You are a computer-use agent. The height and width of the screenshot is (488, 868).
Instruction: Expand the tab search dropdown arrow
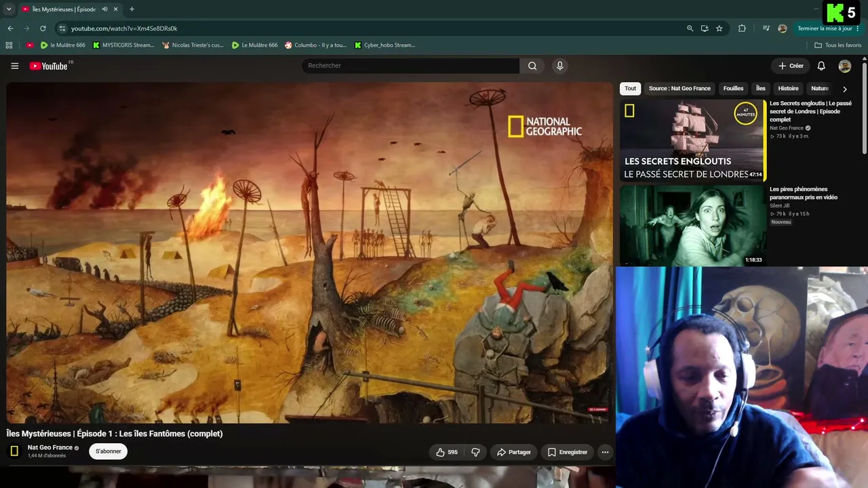tap(9, 9)
